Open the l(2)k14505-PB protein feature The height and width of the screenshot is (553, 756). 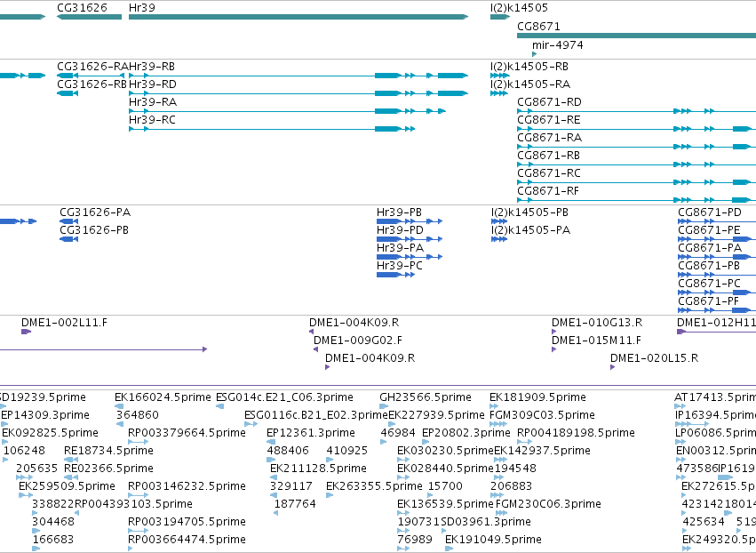[499, 221]
